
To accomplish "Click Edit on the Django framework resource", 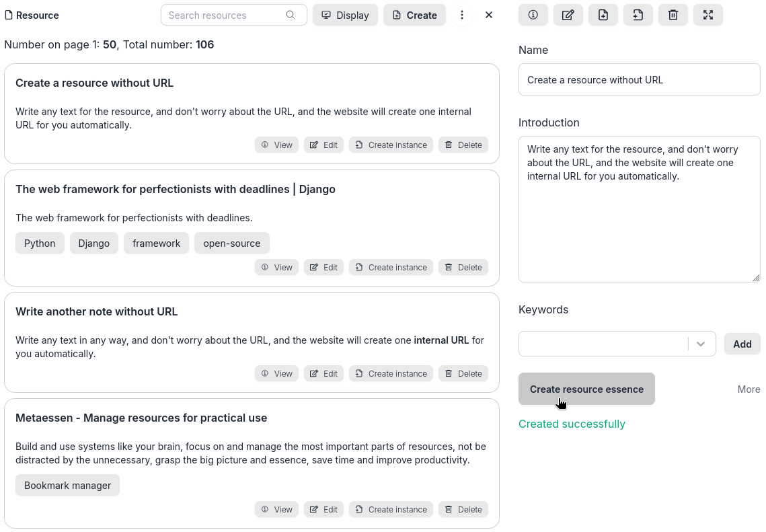I will pyautogui.click(x=323, y=268).
